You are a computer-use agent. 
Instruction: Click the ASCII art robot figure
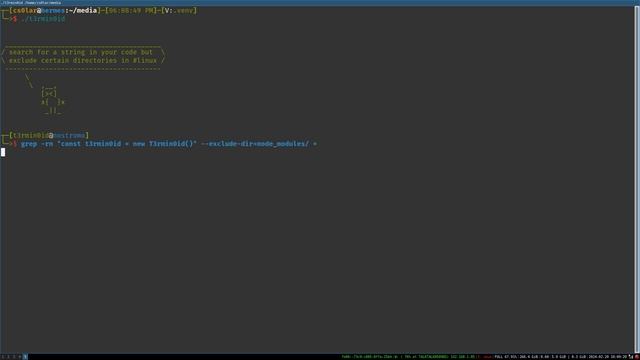click(x=52, y=100)
